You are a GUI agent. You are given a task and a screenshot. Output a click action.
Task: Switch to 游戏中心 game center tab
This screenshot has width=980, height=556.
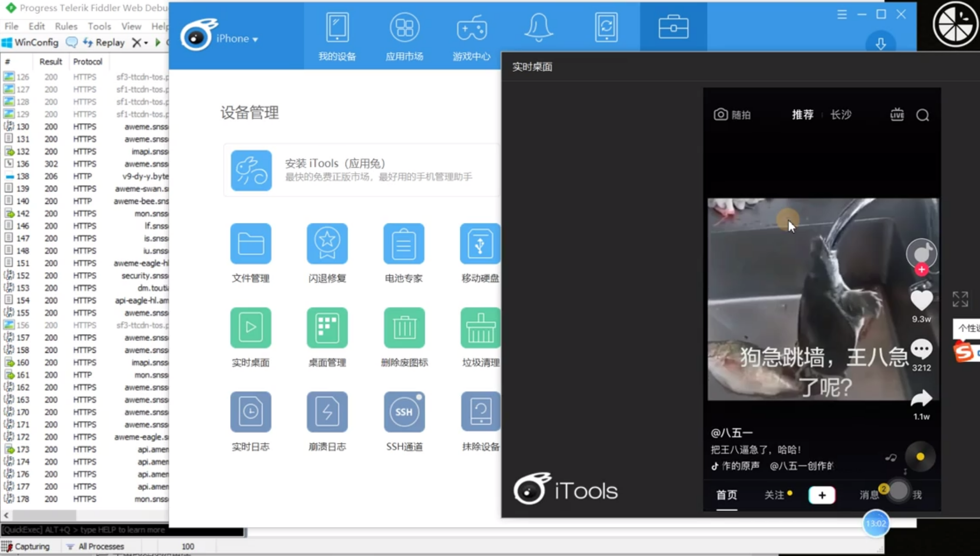point(472,36)
